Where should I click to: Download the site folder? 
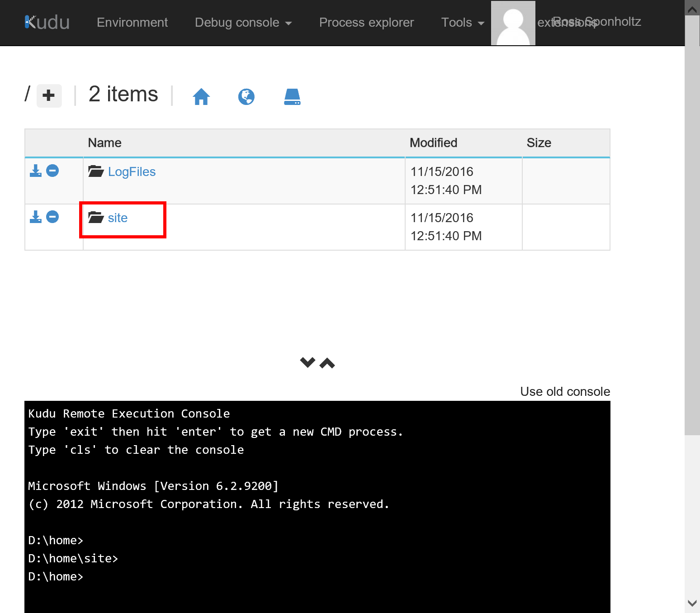click(36, 217)
